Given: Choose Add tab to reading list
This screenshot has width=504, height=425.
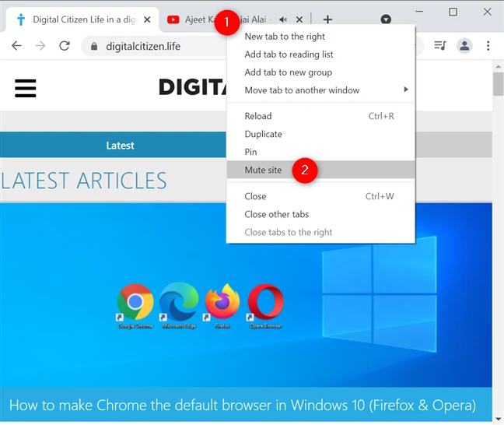Looking at the screenshot, I should click(320, 54).
